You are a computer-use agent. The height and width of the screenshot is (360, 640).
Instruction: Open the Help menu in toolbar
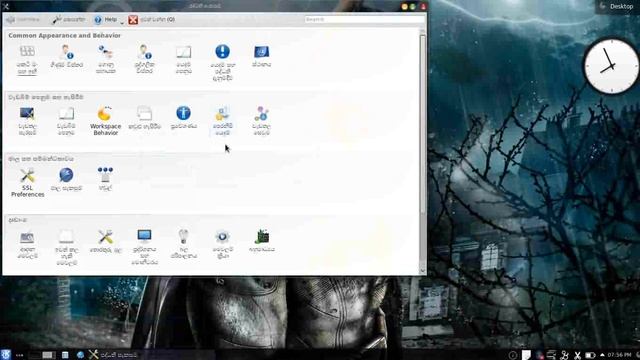coord(106,19)
